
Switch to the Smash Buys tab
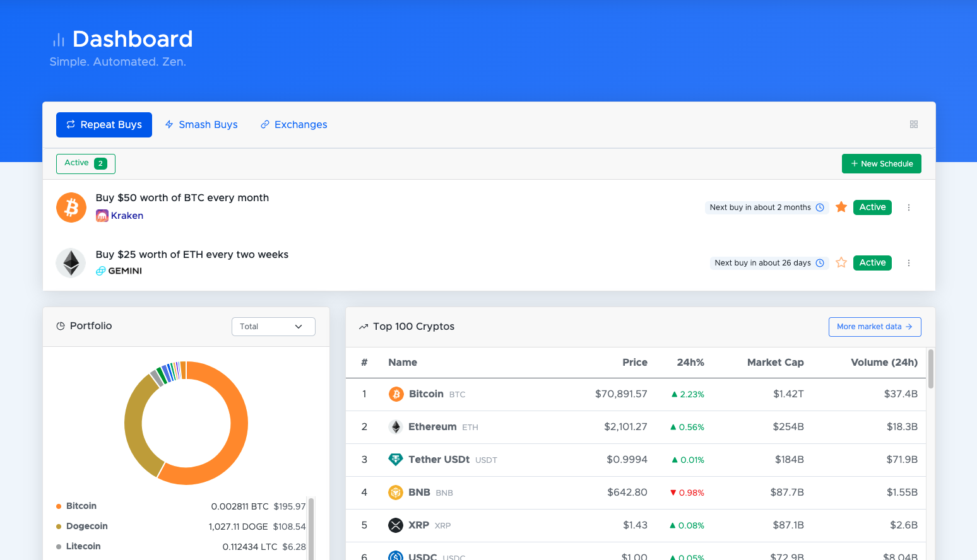click(x=201, y=125)
